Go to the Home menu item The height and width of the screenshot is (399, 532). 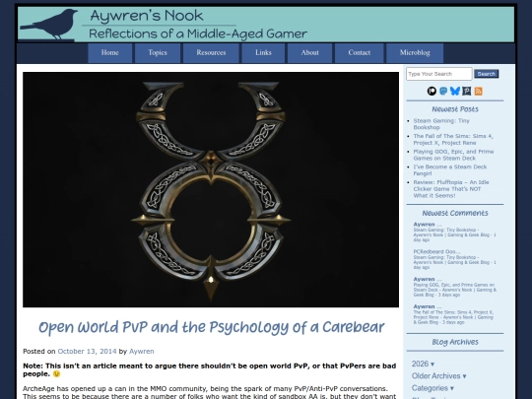coord(110,53)
